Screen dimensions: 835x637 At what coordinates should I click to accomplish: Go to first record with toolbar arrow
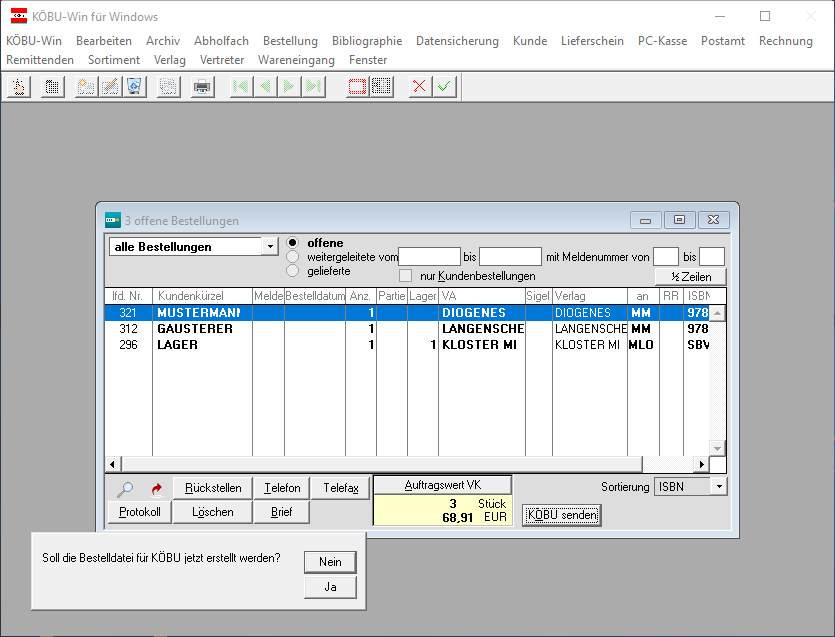point(240,87)
